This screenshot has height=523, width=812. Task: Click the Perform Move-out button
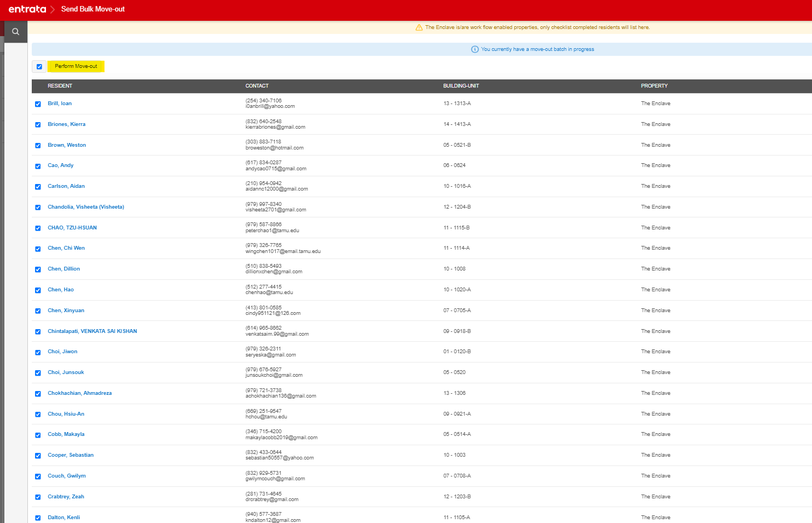tap(76, 66)
